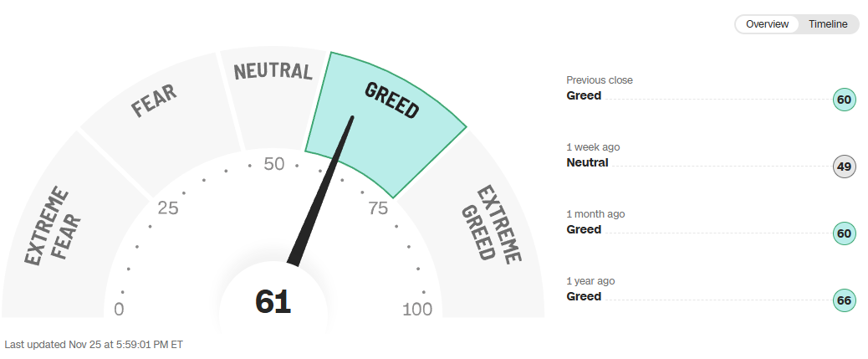Click the Previous close score badge
The width and height of the screenshot is (868, 359).
point(844,100)
